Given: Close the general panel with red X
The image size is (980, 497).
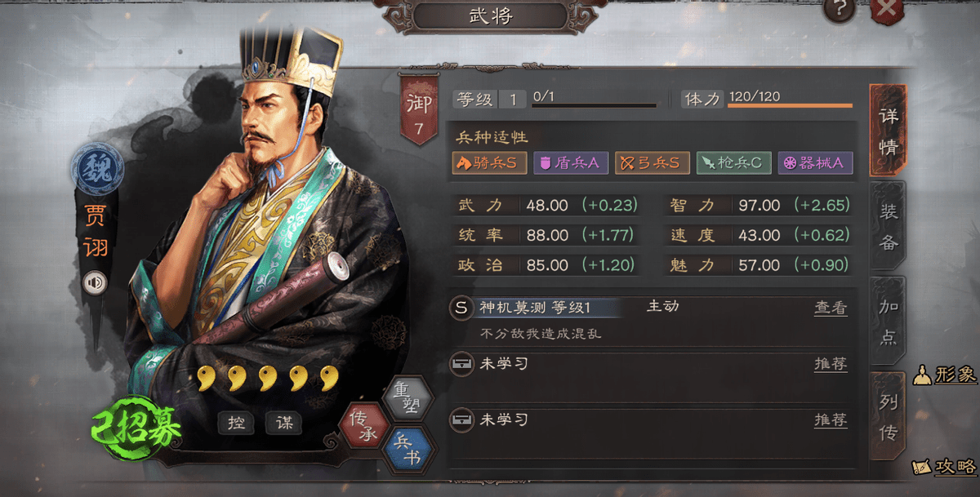Looking at the screenshot, I should point(887,10).
